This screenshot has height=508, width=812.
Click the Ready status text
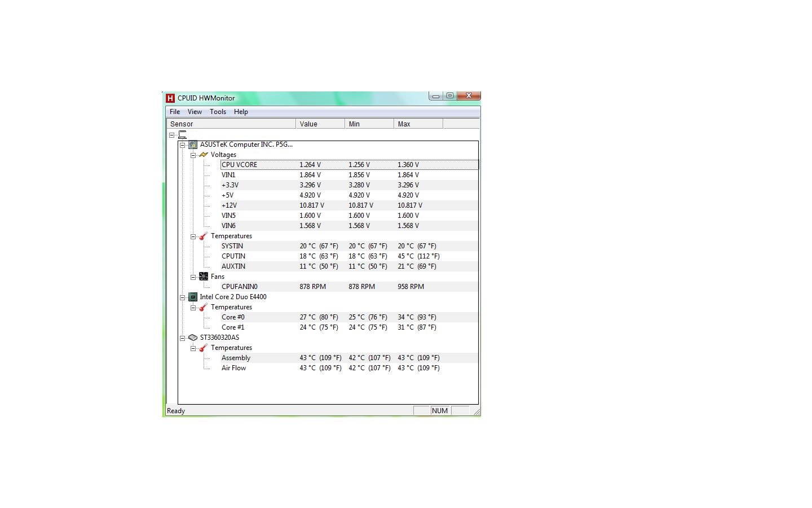[x=176, y=411]
